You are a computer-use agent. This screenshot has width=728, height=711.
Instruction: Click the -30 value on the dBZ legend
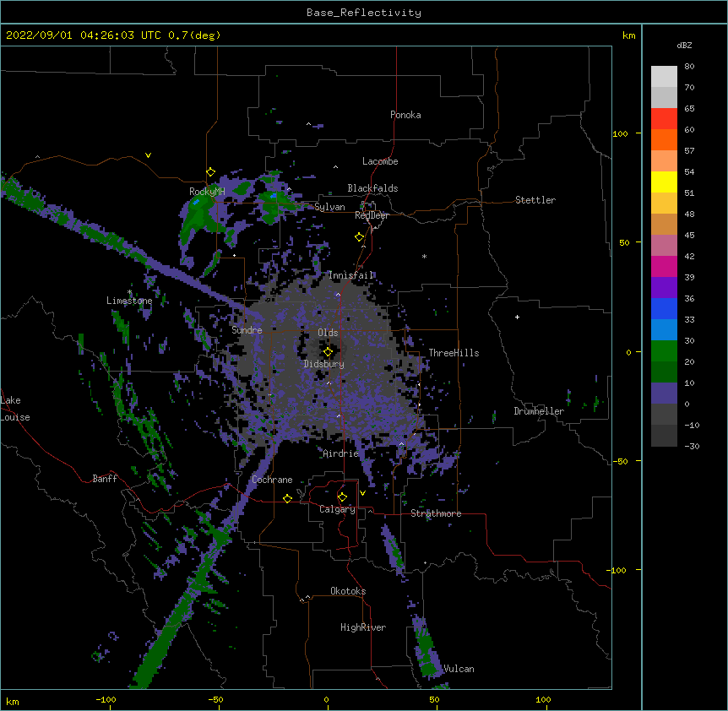(x=692, y=447)
